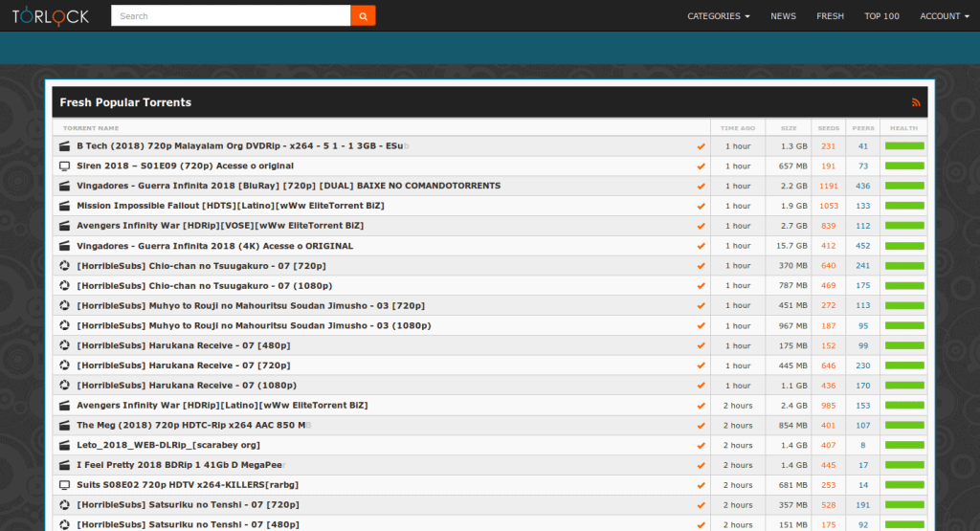Screen dimensions: 980x531
Task: Open the RSS feed icon
Action: pos(916,102)
